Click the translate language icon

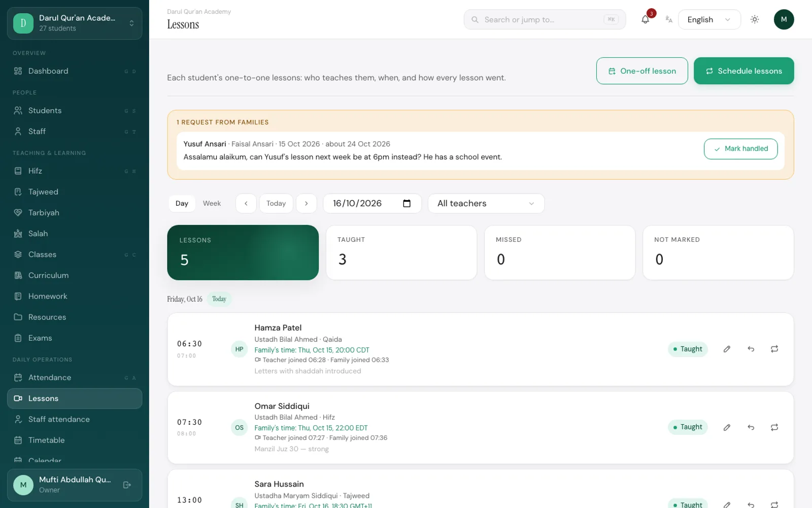point(669,19)
